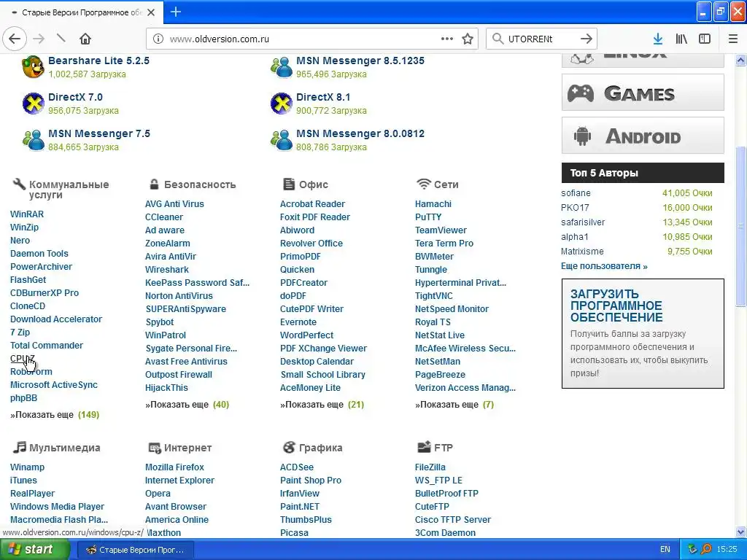The width and height of the screenshot is (747, 560).
Task: Open the Wireshark link
Action: 167,270
